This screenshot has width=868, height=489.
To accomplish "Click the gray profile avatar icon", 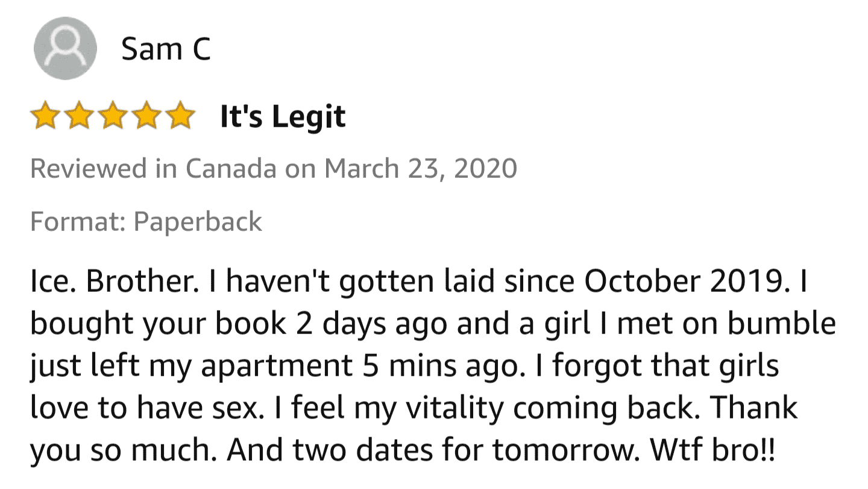I will point(64,48).
